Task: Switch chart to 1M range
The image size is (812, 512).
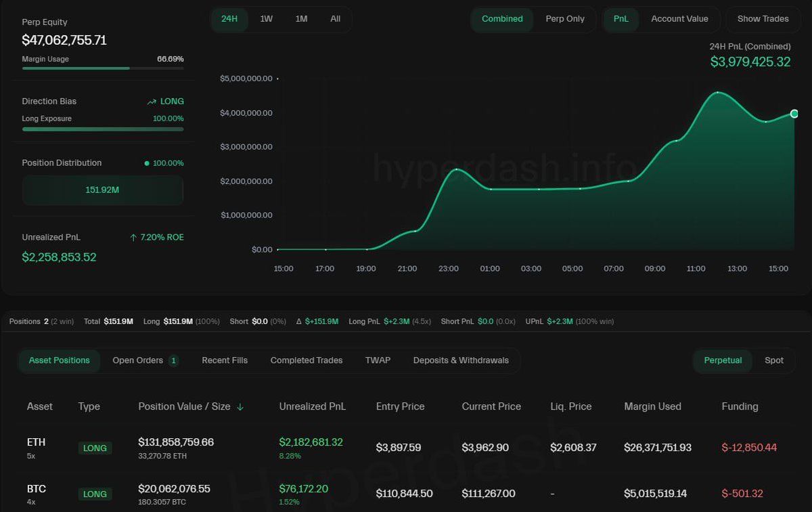Action: pyautogui.click(x=301, y=19)
